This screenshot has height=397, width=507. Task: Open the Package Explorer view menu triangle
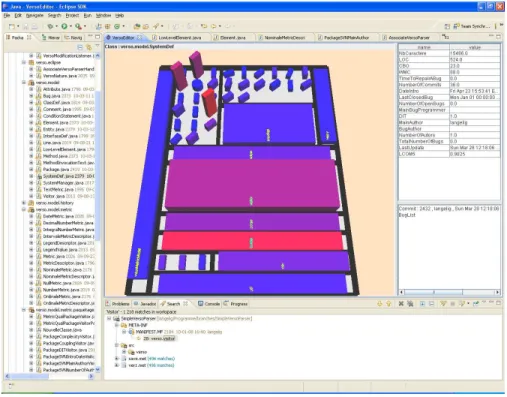point(97,46)
